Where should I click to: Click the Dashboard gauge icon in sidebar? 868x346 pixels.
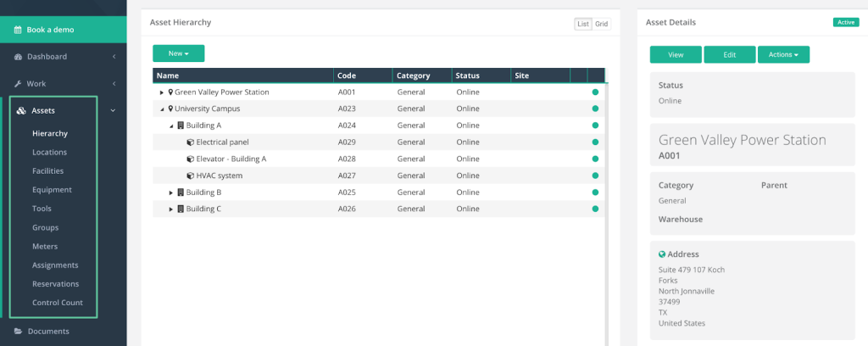tap(19, 57)
